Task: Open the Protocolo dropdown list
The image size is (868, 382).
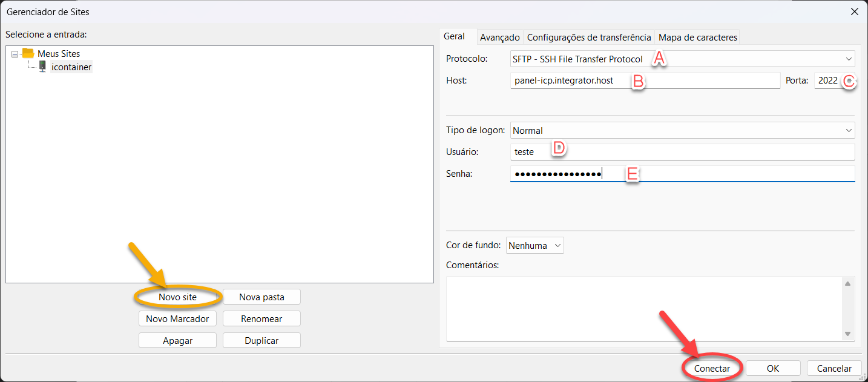Action: click(682, 59)
